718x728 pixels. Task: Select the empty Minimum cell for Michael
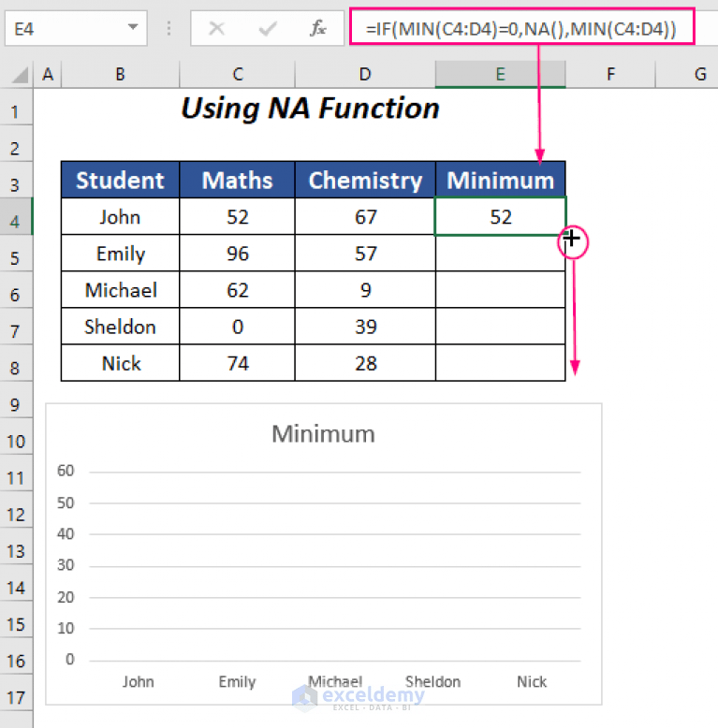pyautogui.click(x=500, y=290)
